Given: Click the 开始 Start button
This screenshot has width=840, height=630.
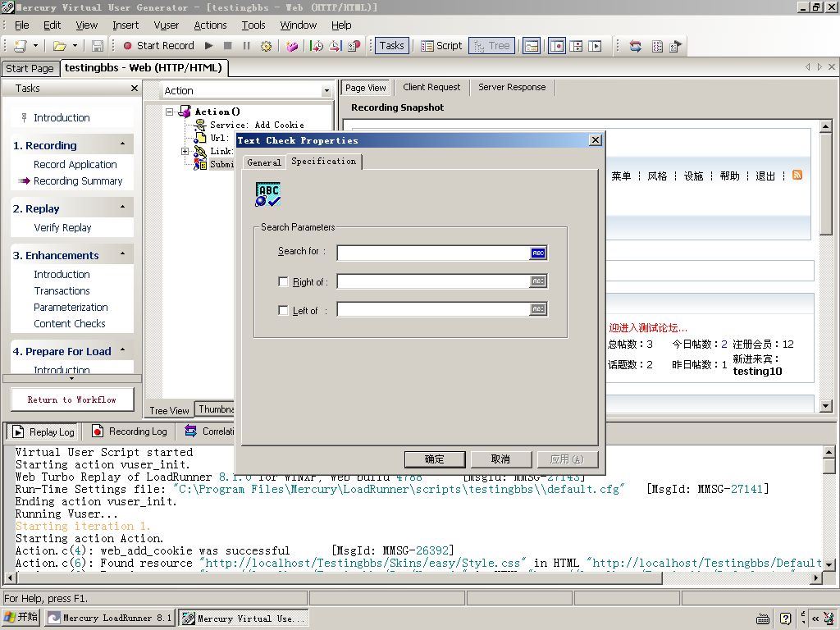Looking at the screenshot, I should [21, 617].
